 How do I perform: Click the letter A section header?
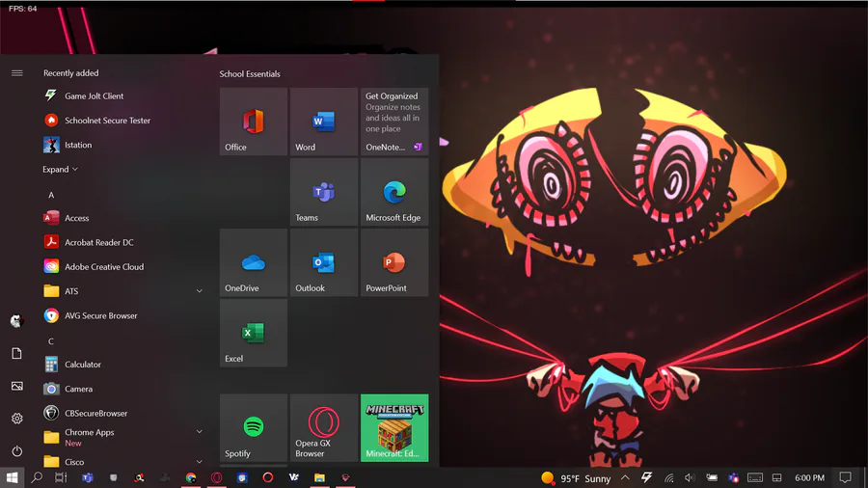click(51, 195)
